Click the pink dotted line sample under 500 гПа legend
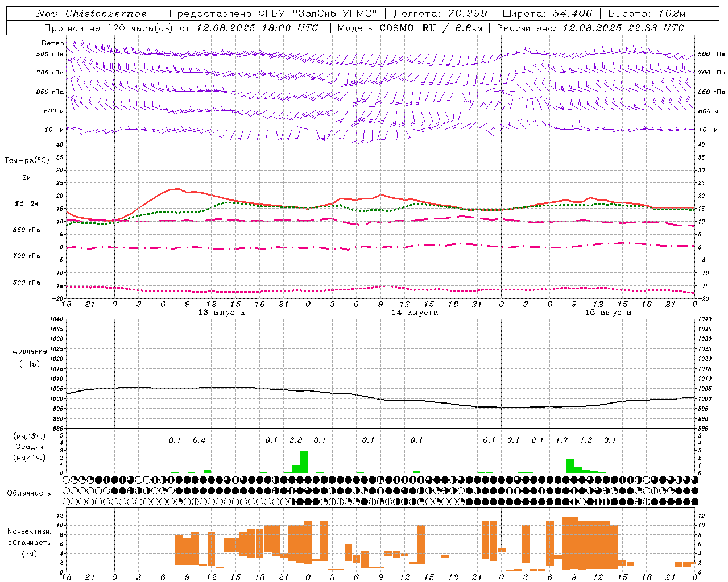Viewport: 728px width, 582px height. 26,289
